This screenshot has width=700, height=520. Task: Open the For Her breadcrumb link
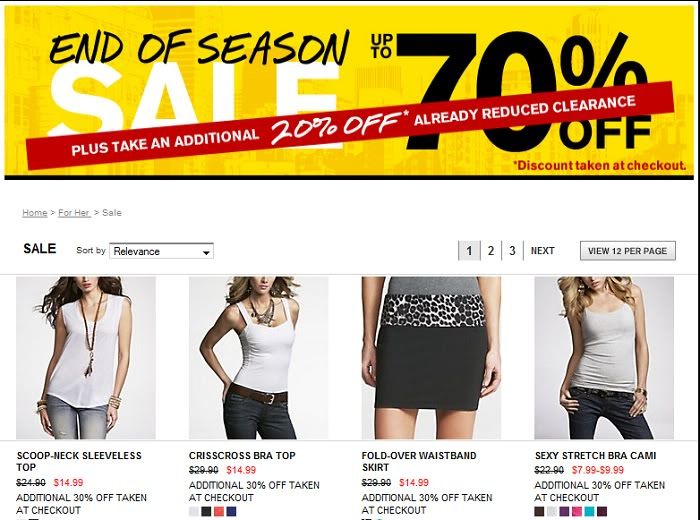coord(74,213)
